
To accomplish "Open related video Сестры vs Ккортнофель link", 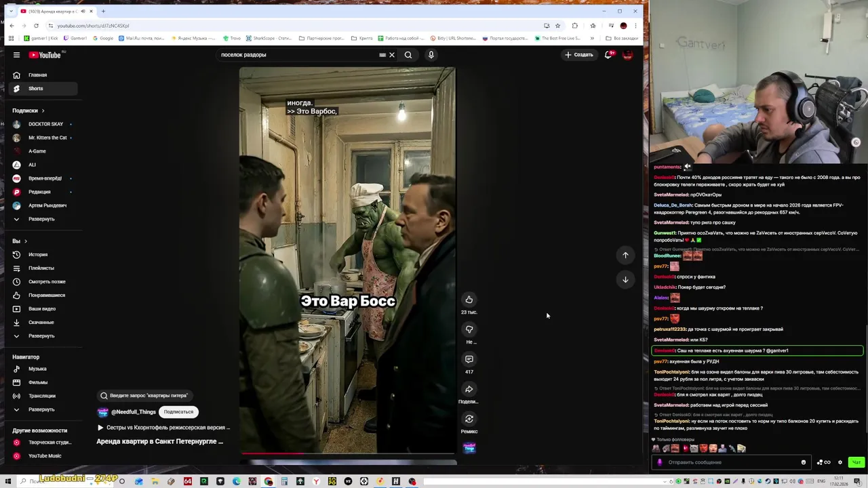I will pyautogui.click(x=163, y=428).
